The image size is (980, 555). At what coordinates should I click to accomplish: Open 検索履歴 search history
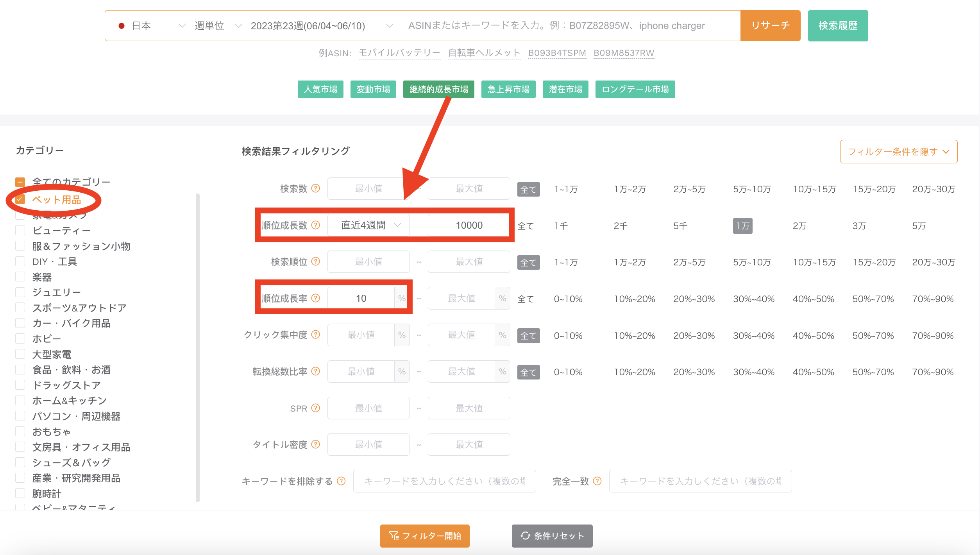point(838,26)
